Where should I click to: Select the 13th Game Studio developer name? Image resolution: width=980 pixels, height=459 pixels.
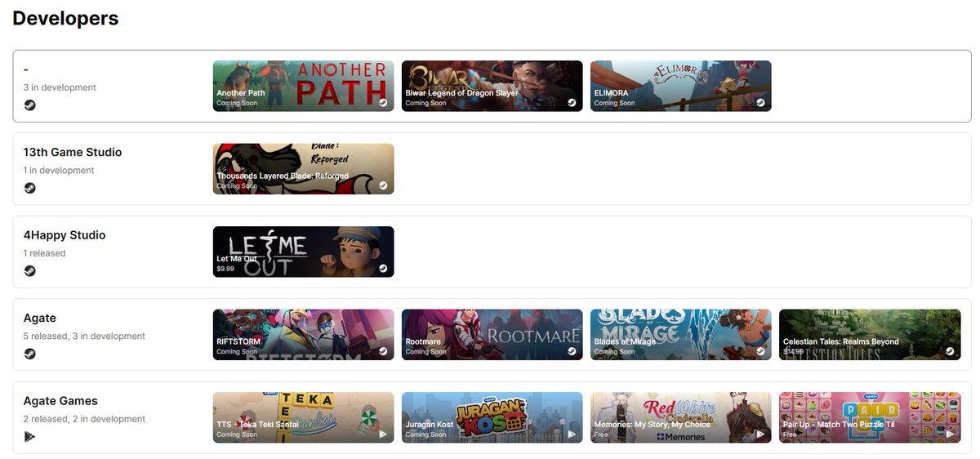73,152
